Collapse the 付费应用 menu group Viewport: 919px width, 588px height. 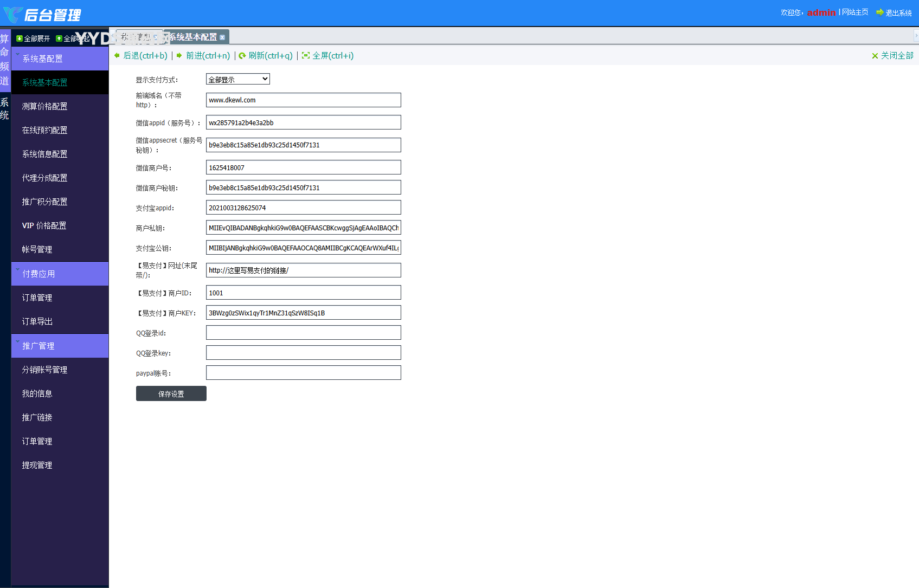click(x=60, y=274)
